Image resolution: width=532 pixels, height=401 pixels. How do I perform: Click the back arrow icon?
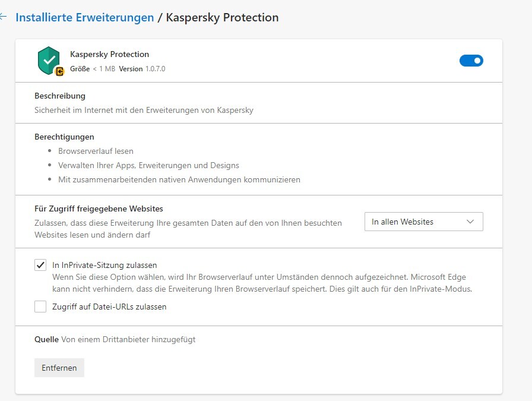point(3,17)
